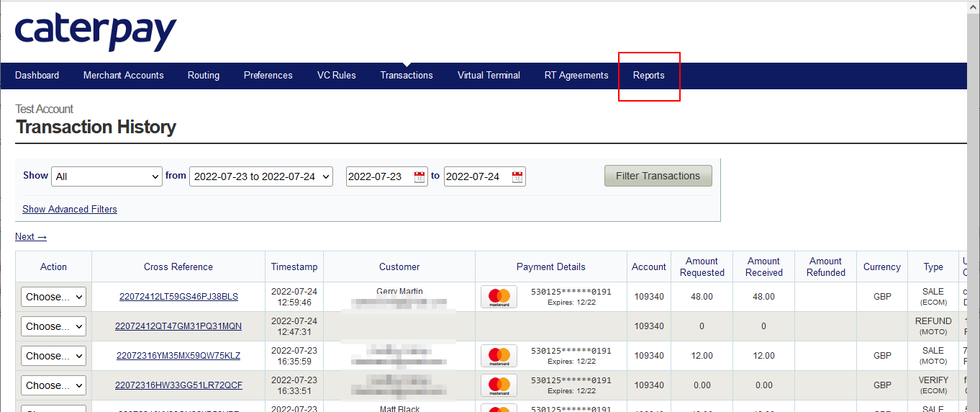Click the Currency column header
This screenshot has width=980, height=412.
pos(882,267)
